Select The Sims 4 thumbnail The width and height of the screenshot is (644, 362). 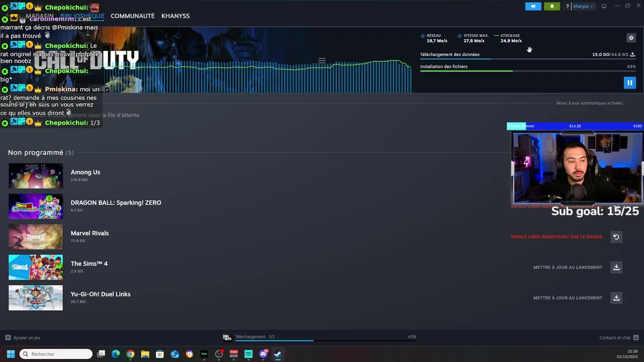coord(36,267)
